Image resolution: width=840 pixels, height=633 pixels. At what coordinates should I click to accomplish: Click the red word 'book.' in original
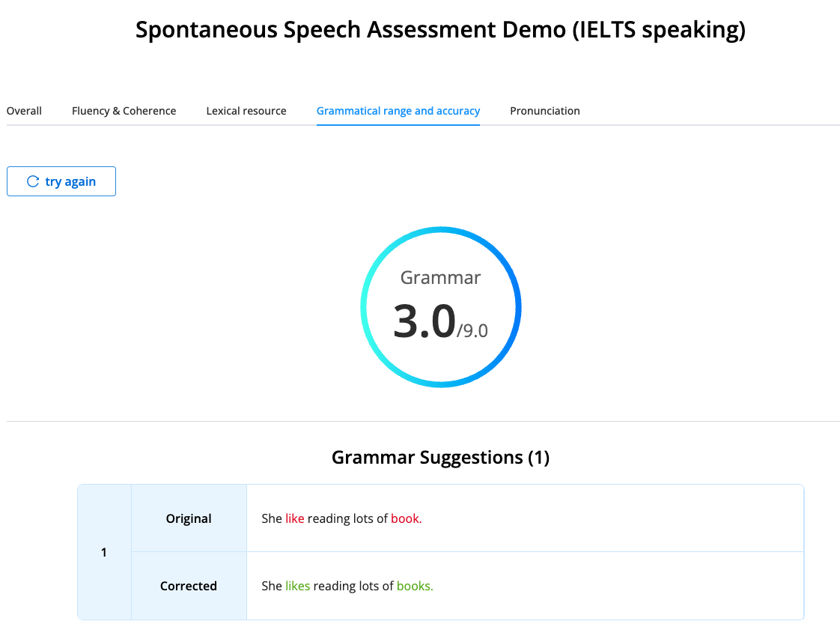point(406,518)
